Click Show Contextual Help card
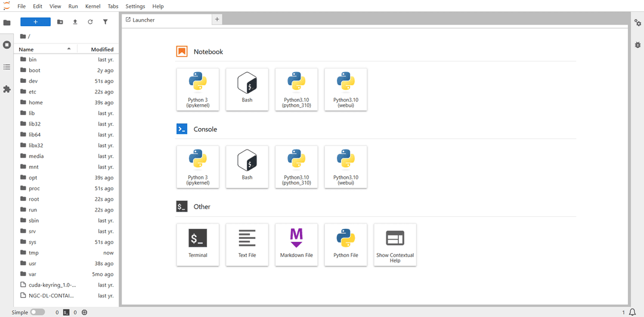This screenshot has width=644, height=317. pyautogui.click(x=395, y=245)
